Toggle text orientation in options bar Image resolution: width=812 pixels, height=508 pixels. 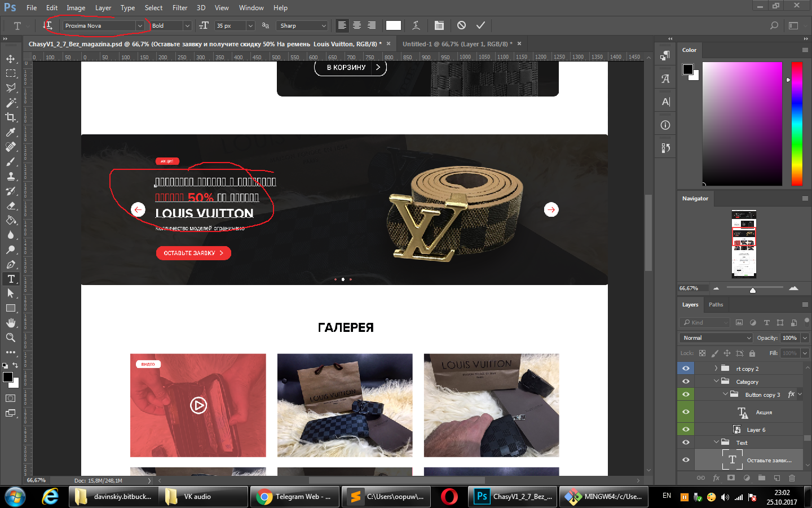click(x=47, y=25)
